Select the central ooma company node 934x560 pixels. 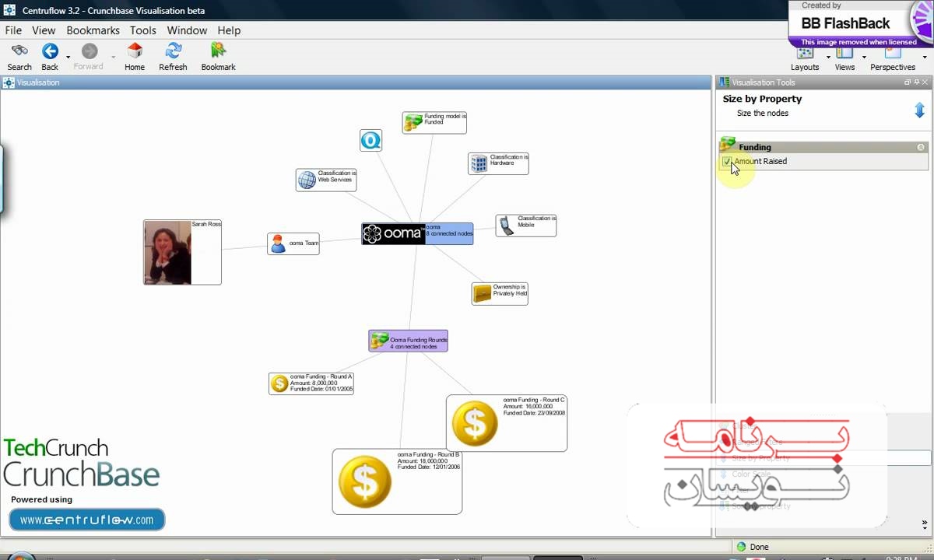point(417,233)
